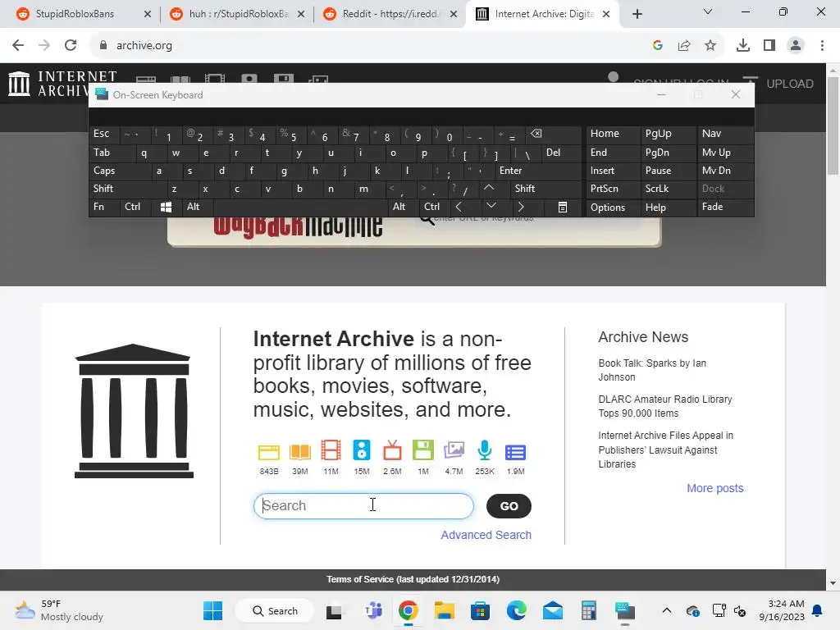This screenshot has height=630, width=840.
Task: Open the collections list icon labeled 1.9M
Action: (515, 452)
